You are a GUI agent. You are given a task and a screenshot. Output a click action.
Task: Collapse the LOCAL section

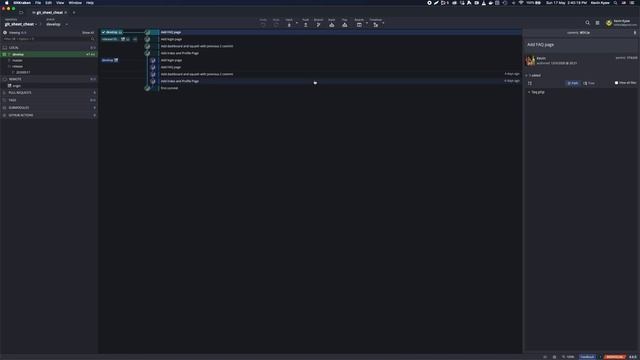49,48
